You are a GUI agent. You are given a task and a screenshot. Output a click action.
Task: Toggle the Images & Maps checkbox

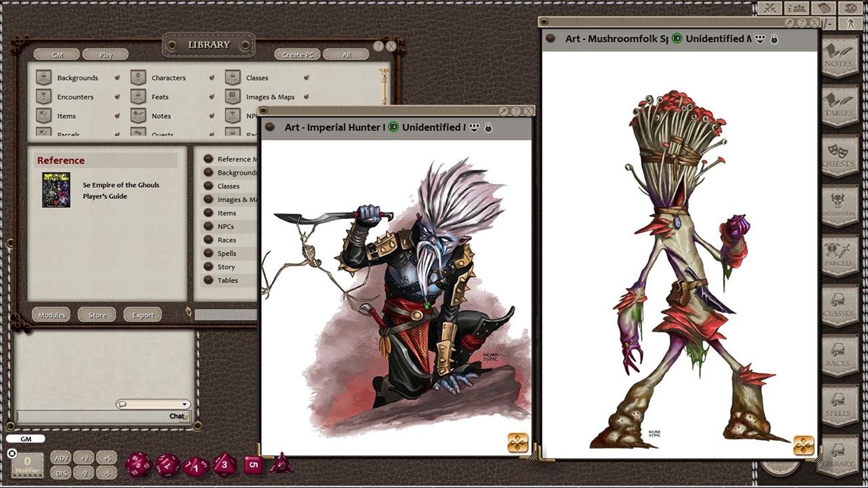tap(307, 97)
